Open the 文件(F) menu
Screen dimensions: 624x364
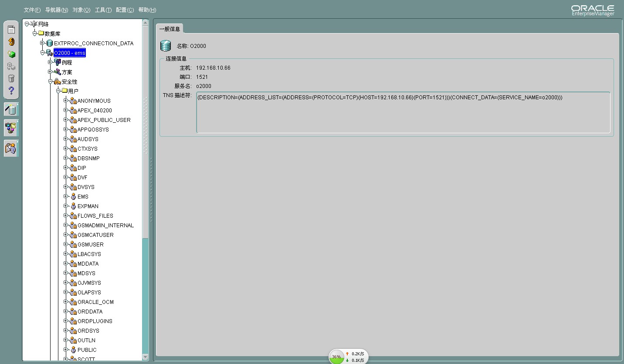[x=32, y=10]
